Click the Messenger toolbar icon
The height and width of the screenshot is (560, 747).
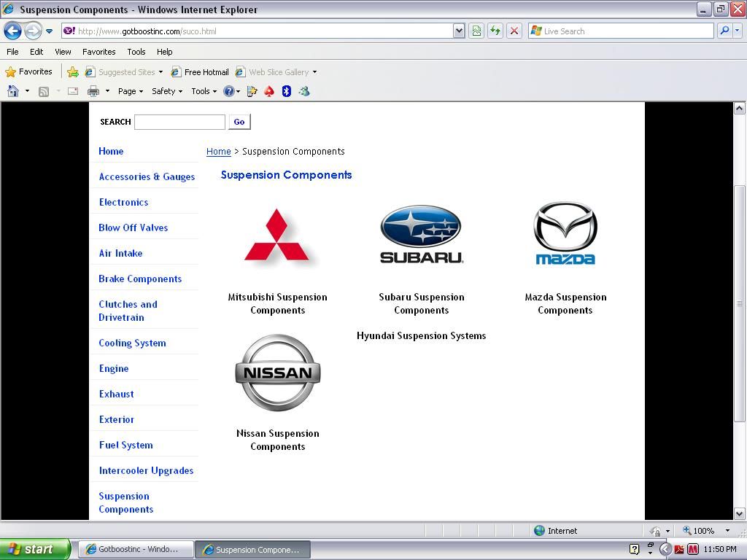(304, 91)
